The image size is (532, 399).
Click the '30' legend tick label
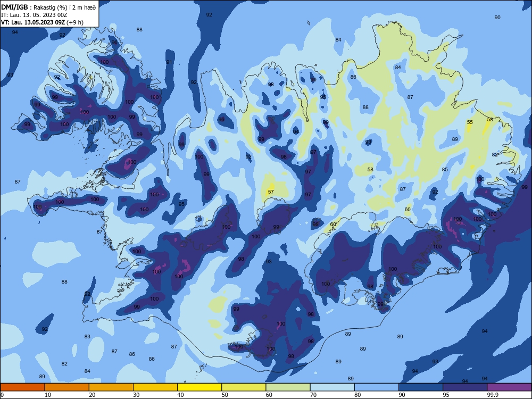(136, 395)
